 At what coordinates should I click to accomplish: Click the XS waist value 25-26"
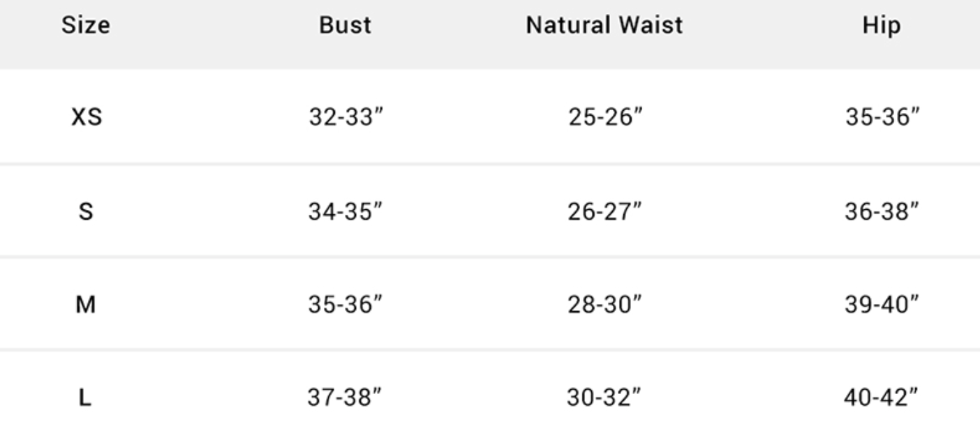604,118
